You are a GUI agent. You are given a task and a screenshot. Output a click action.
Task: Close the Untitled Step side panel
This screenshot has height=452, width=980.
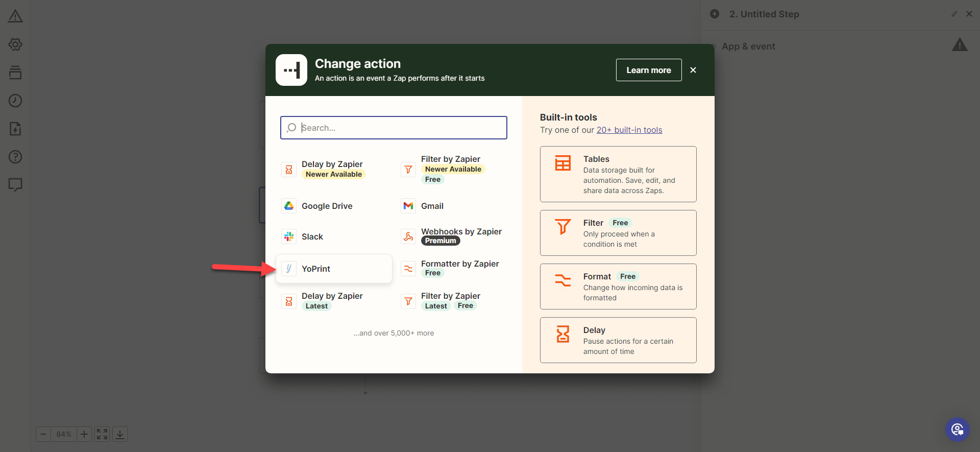[969, 14]
